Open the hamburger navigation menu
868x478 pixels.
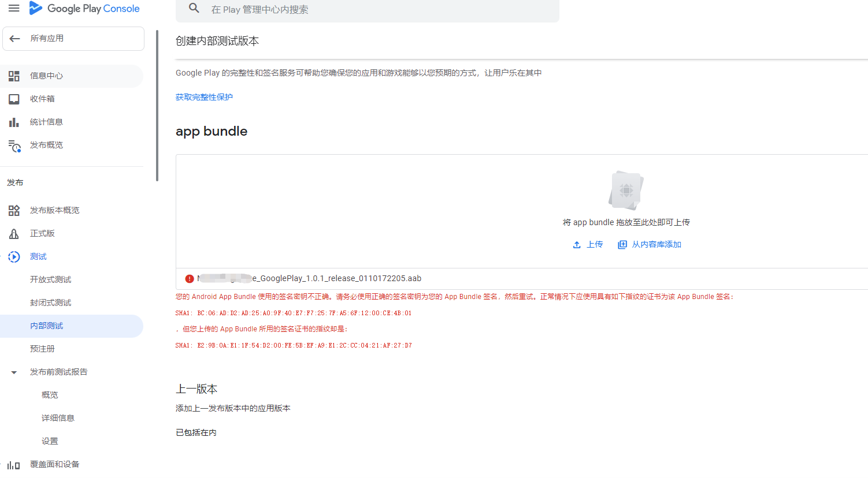[14, 8]
